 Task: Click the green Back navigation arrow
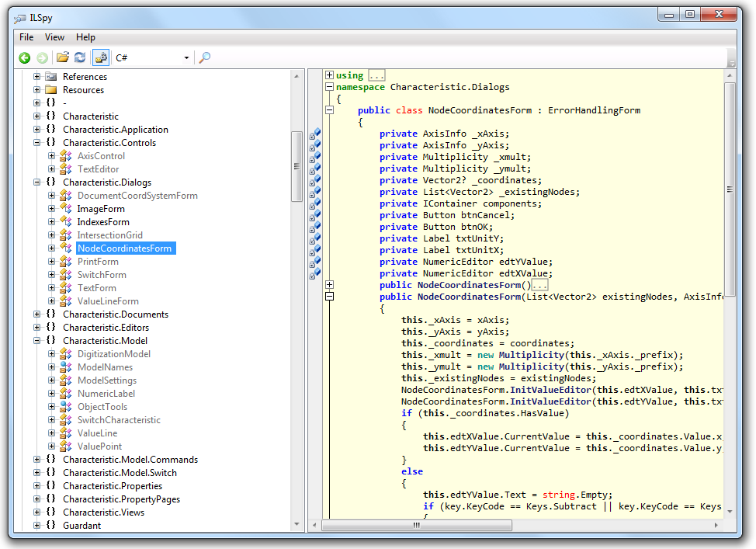(x=25, y=58)
